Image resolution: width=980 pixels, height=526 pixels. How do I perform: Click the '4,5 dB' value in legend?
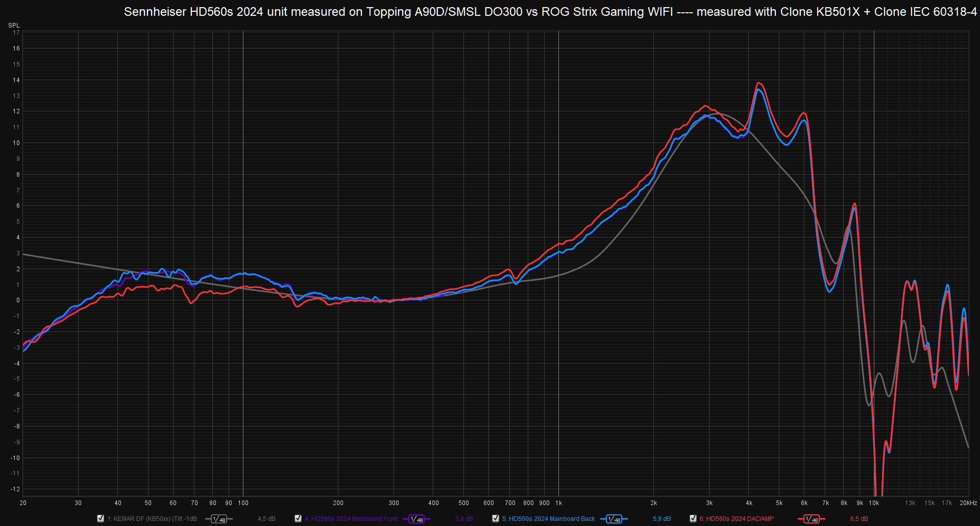coord(266,519)
